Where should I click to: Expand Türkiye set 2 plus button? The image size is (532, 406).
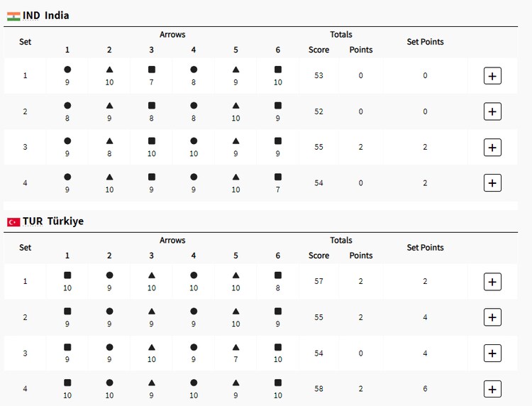492,317
